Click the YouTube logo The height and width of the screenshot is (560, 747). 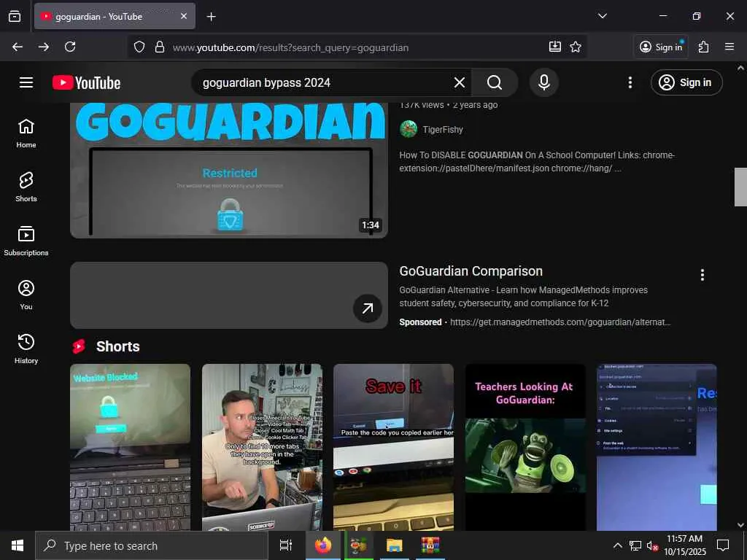[86, 83]
